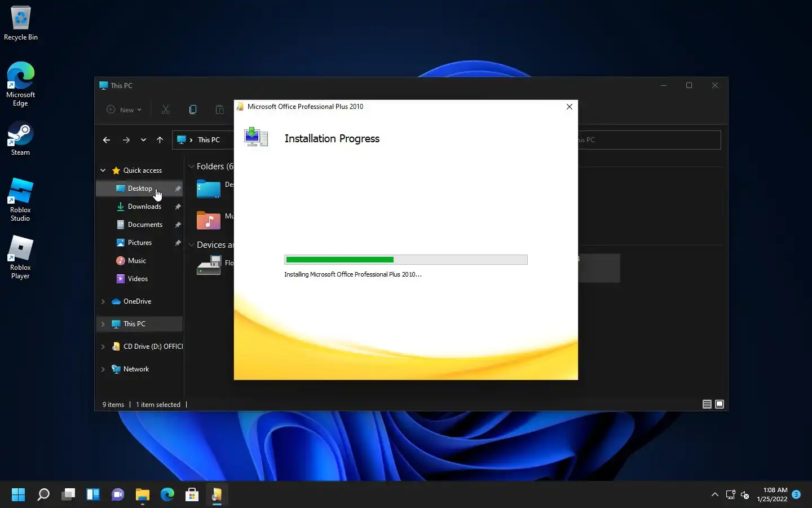Click the network icon in system tray

click(730, 495)
